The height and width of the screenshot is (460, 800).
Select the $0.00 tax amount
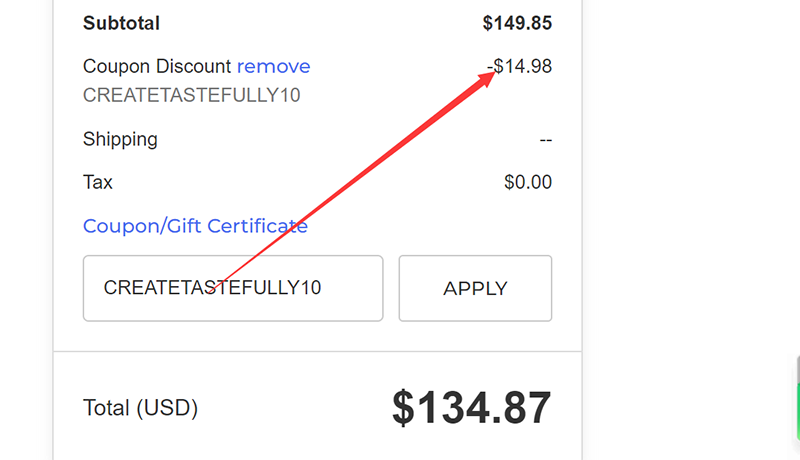pos(527,183)
